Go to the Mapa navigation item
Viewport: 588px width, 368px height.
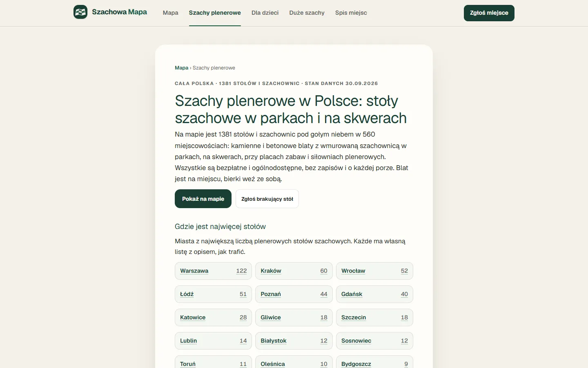170,13
